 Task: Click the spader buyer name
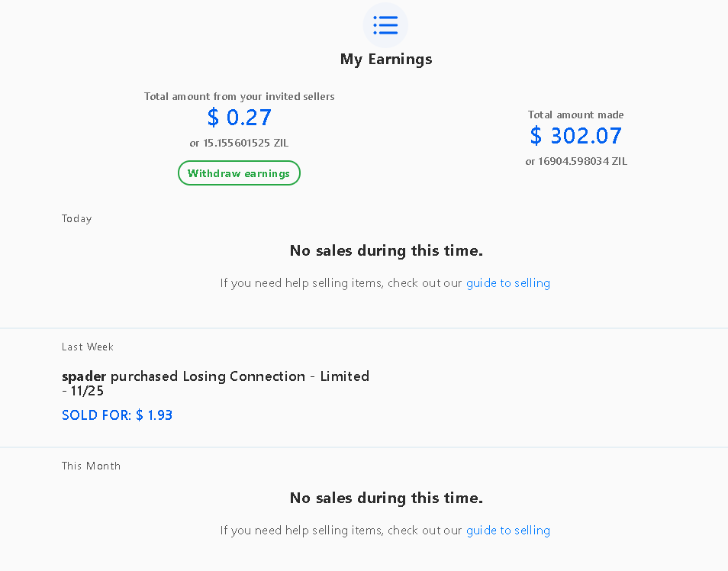tap(84, 376)
